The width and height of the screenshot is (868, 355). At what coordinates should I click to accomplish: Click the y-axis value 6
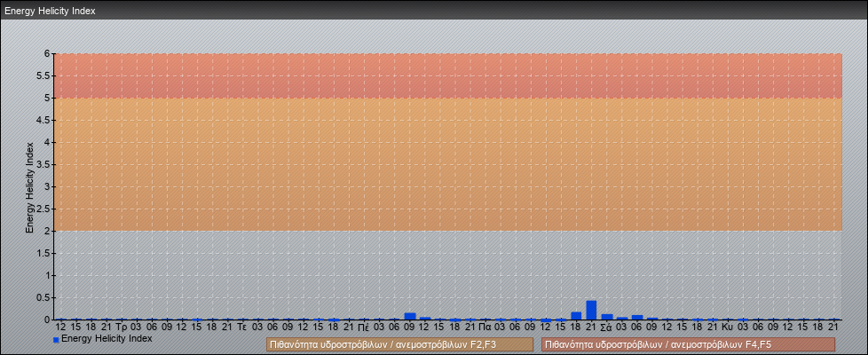click(47, 54)
